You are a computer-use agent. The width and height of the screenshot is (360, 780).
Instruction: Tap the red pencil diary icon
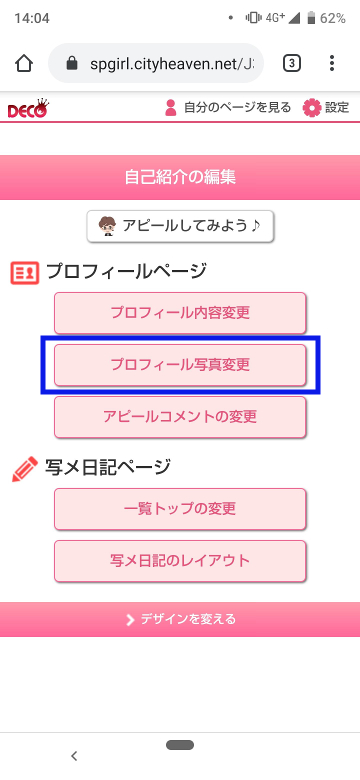(x=24, y=469)
